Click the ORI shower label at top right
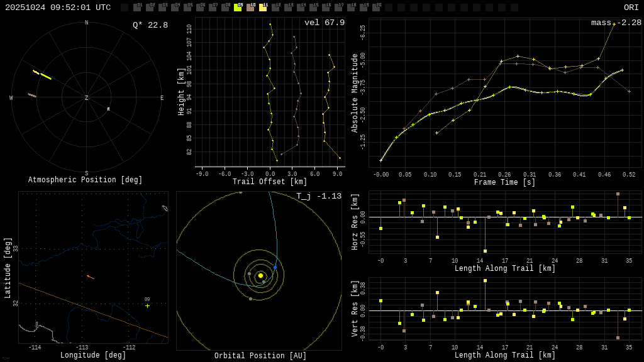 coord(631,8)
